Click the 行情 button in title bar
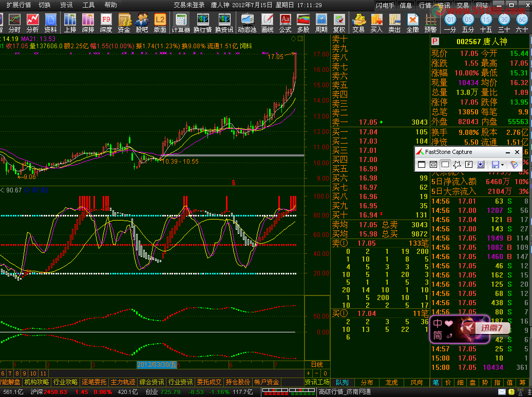This screenshot has height=397, width=532. (425, 6)
